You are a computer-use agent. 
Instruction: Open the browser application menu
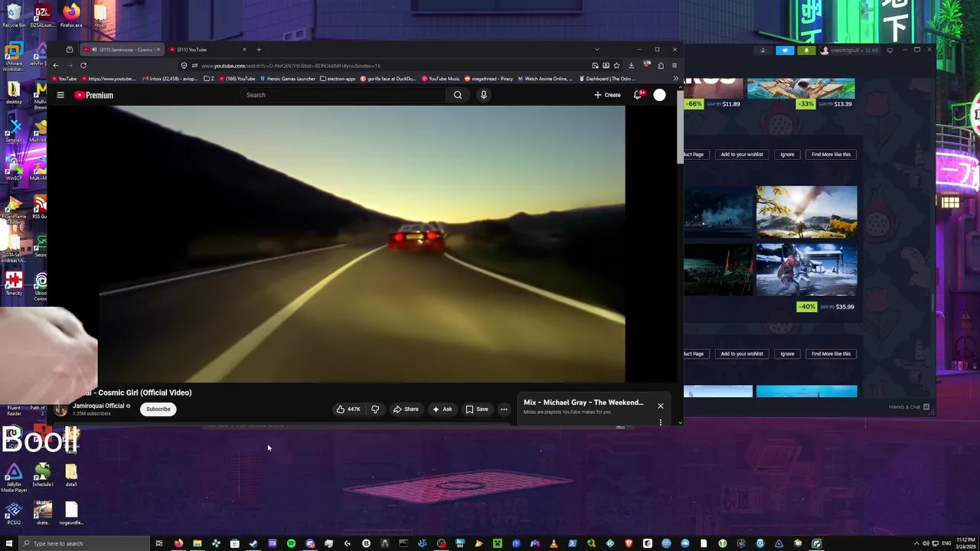pos(674,65)
